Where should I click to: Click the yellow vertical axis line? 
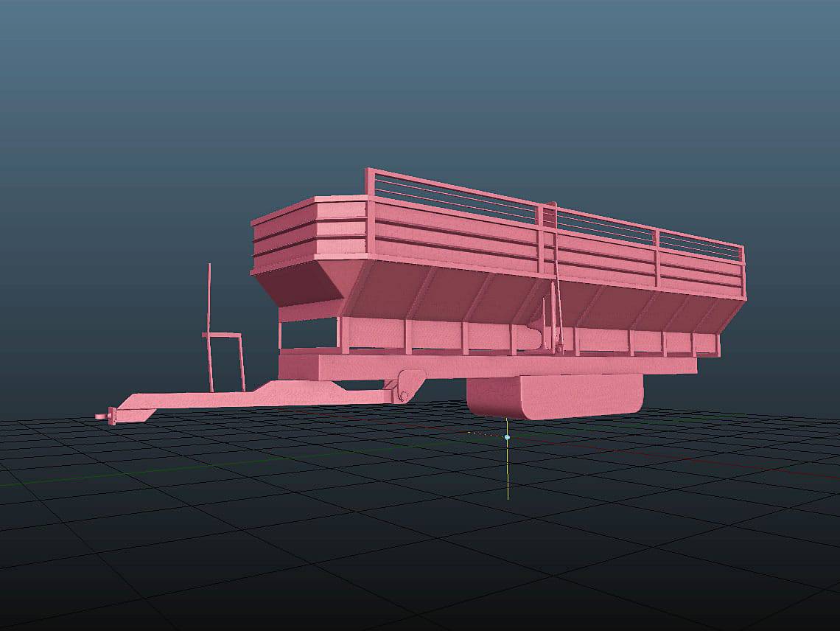tap(508, 472)
